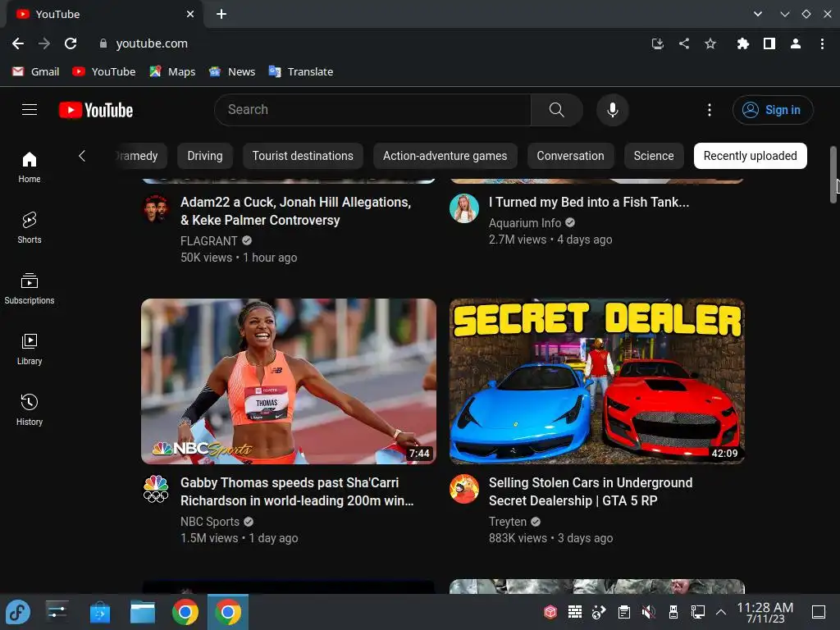Share this page via share icon
840x630 pixels.
point(684,43)
